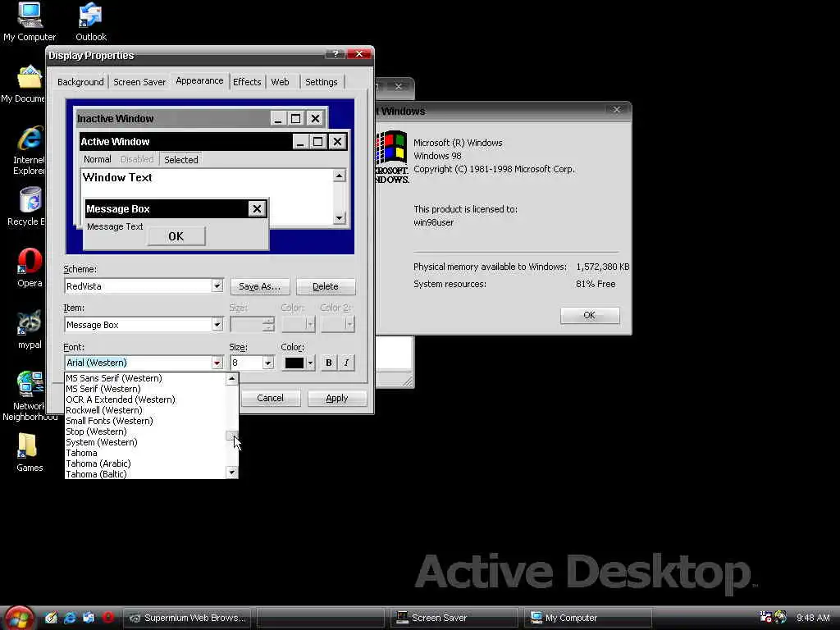Open the Settings tab

click(321, 82)
